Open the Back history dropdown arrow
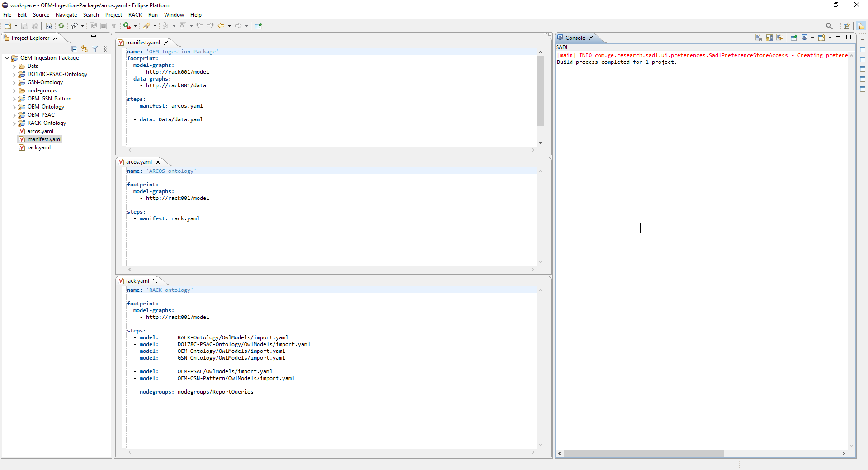 [229, 26]
